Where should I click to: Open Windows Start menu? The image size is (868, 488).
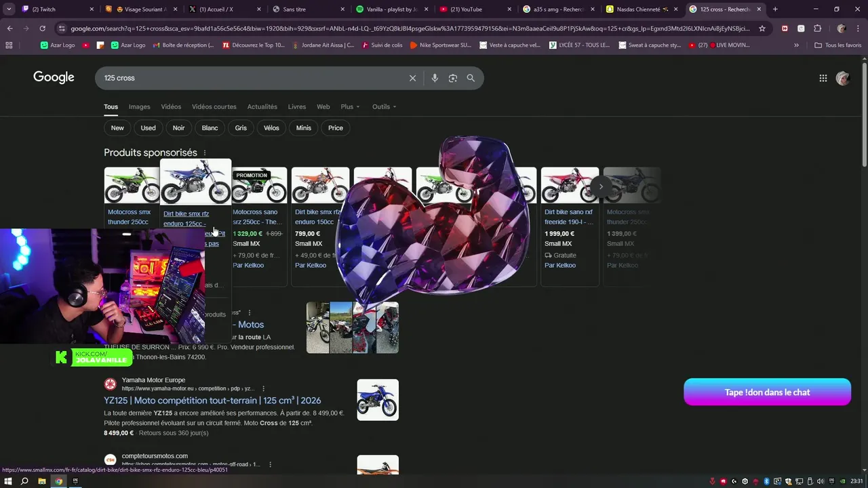[x=8, y=481]
